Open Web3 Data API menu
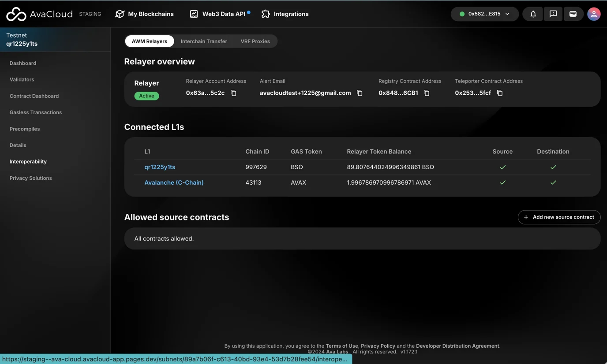This screenshot has height=364, width=607. tap(219, 14)
